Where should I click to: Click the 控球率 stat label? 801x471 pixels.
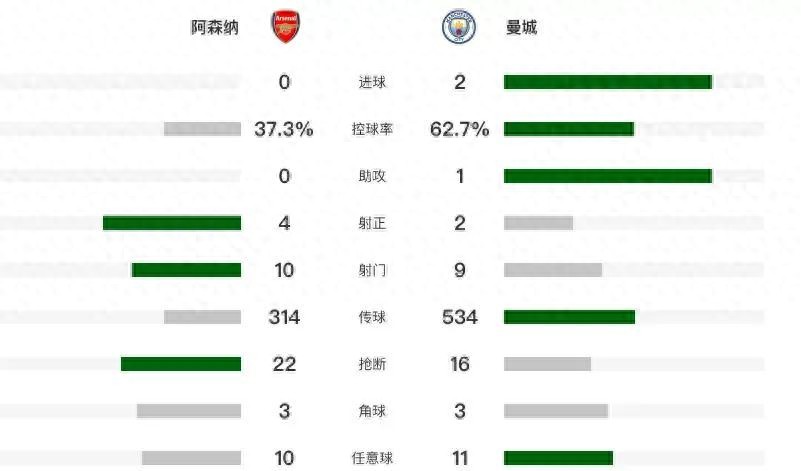[372, 129]
